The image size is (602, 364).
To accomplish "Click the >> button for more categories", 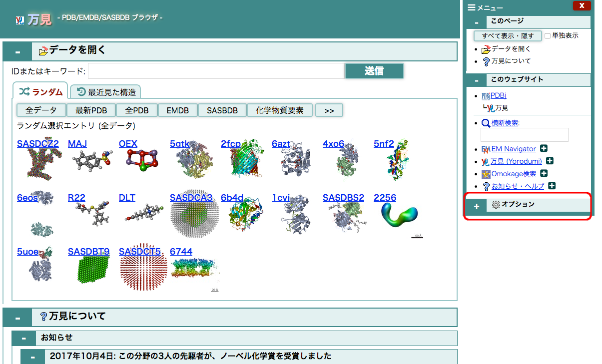I will tap(329, 110).
